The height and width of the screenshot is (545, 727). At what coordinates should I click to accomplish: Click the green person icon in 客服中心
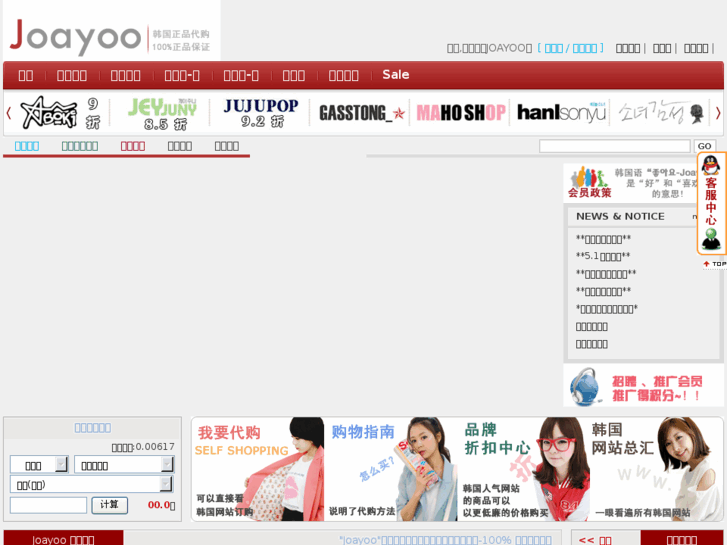710,239
